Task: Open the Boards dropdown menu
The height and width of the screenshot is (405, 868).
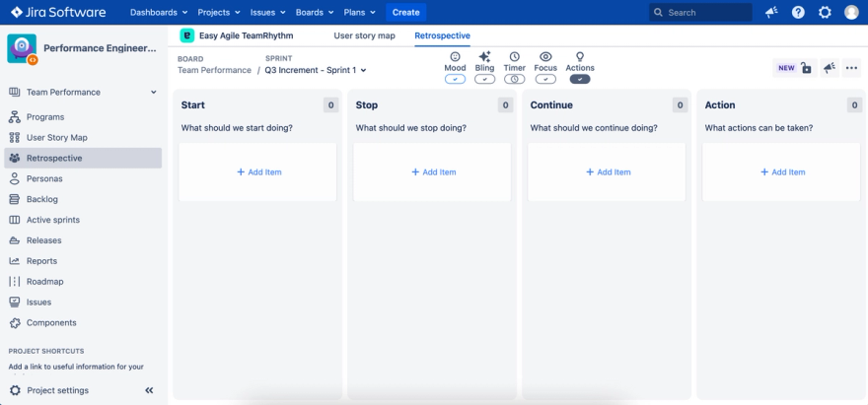Action: point(315,12)
